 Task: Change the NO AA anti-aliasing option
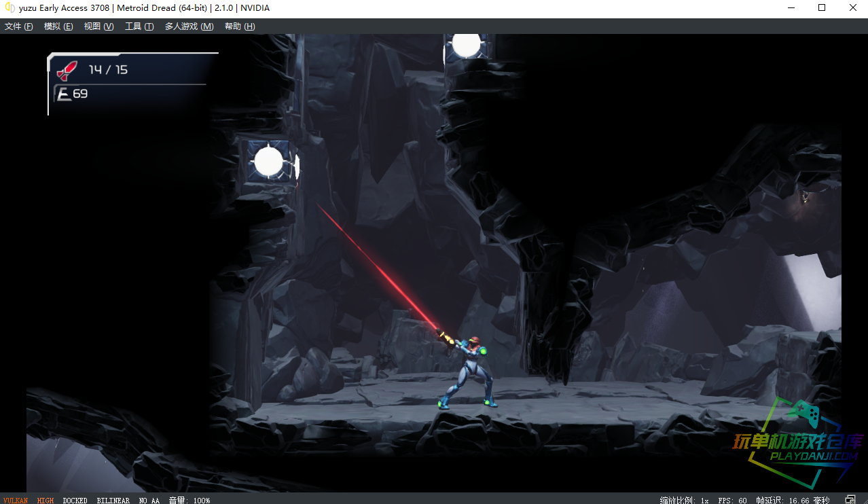pyautogui.click(x=149, y=501)
